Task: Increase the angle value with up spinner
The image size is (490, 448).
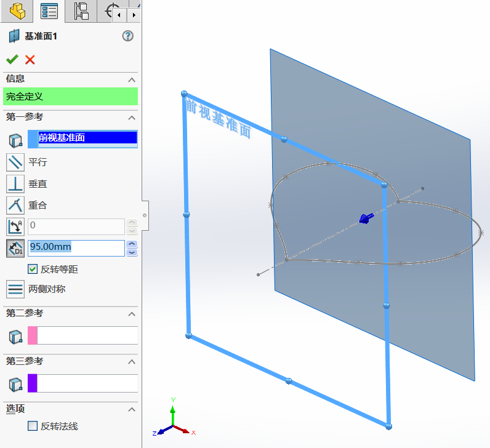Action: point(132,222)
